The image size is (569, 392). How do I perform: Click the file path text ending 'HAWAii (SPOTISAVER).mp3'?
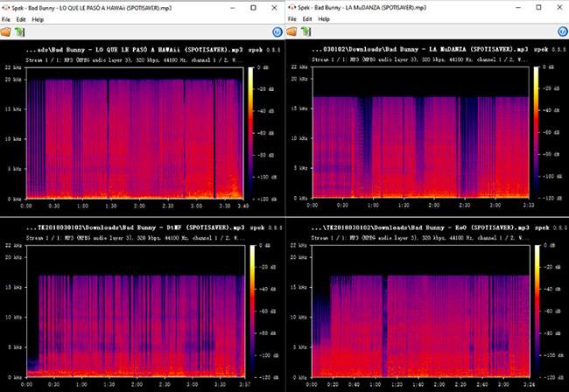pyautogui.click(x=134, y=50)
